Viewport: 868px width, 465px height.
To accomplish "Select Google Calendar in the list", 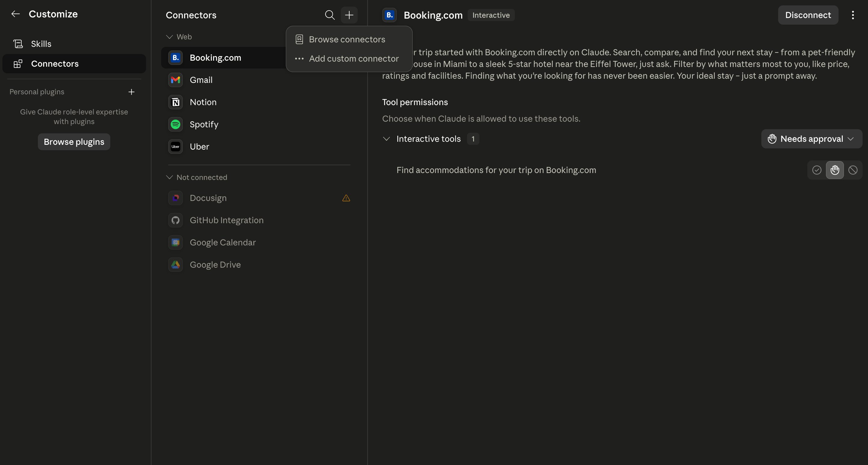I will pyautogui.click(x=259, y=242).
